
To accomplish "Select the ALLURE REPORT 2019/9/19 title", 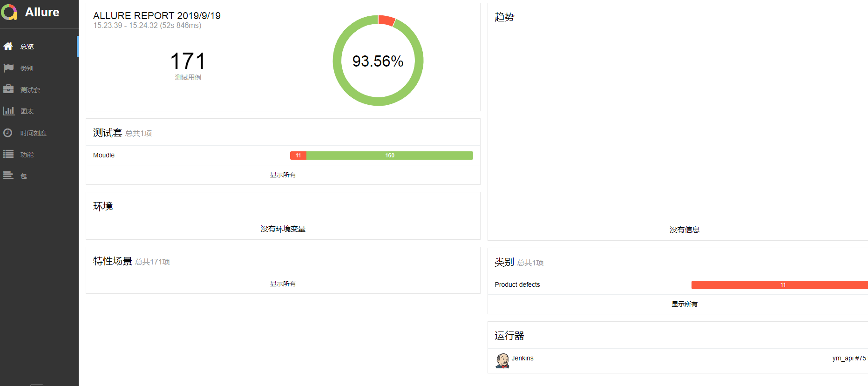I will pos(156,15).
